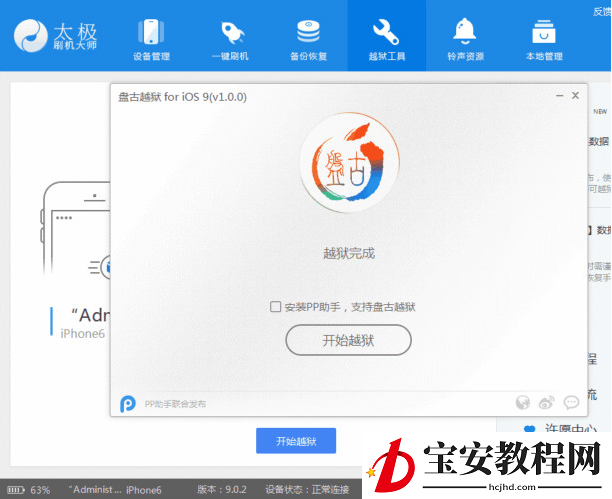Screen dimensions: 612x499
Task: Click the phone outline illustration
Action: (76, 230)
